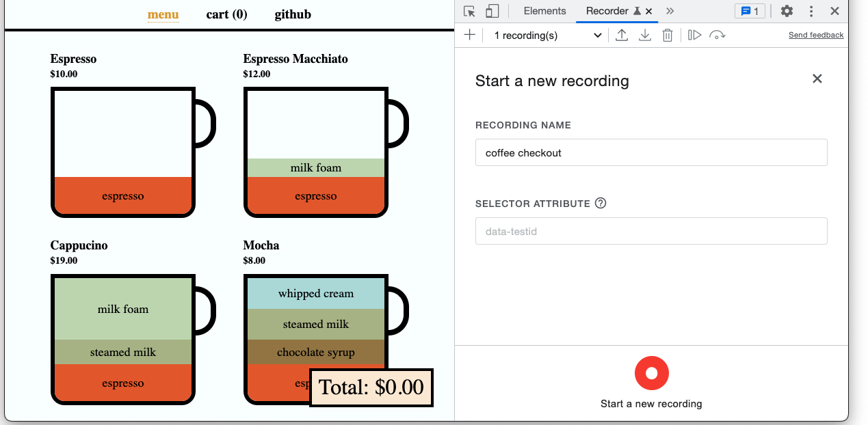This screenshot has height=425, width=868.
Task: Click the Selector Attribute help icon
Action: tap(601, 203)
